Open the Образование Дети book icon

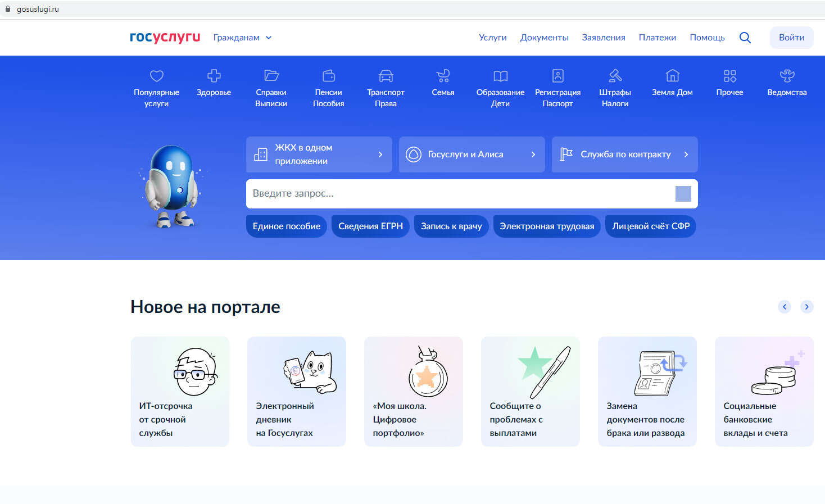point(500,76)
